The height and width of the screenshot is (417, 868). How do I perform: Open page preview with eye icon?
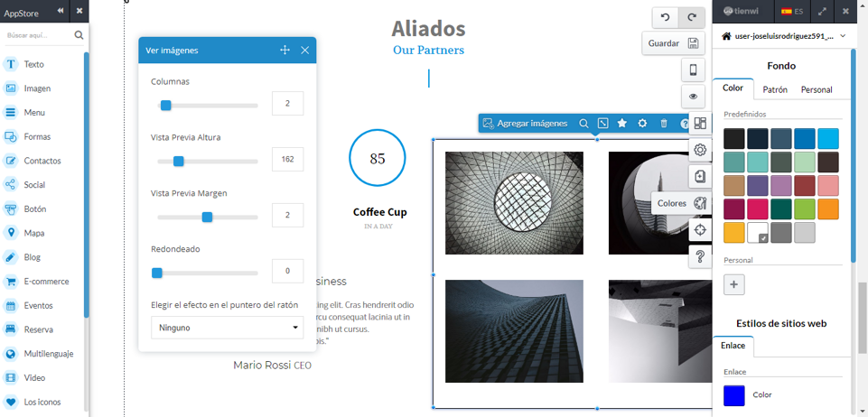point(693,97)
